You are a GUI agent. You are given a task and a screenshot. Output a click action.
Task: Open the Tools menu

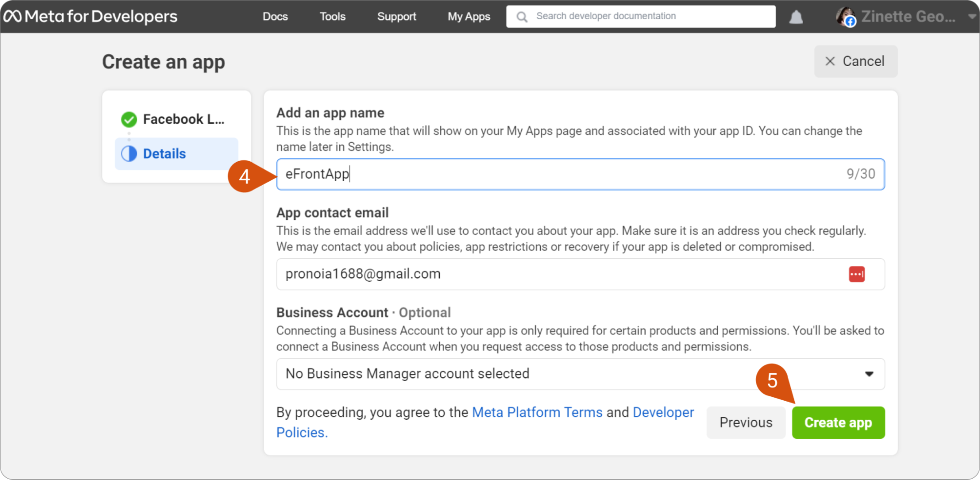pos(332,17)
